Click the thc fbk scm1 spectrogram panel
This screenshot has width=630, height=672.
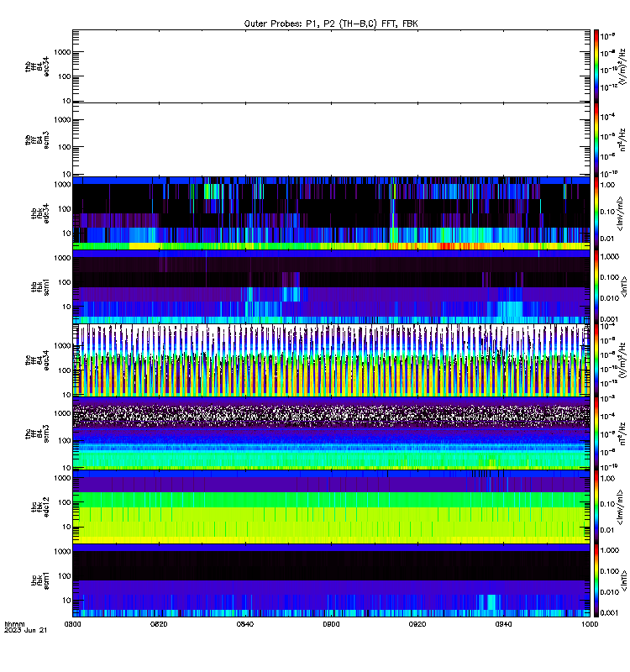click(x=331, y=580)
